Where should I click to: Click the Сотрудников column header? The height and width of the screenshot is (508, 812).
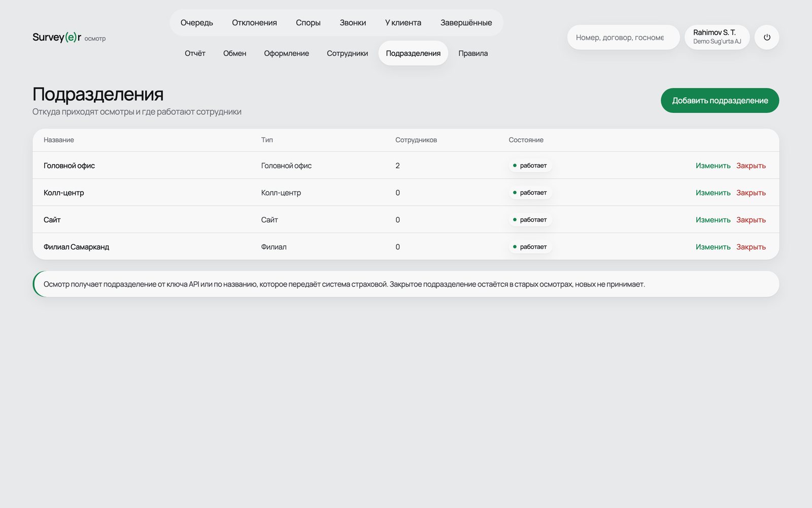416,140
